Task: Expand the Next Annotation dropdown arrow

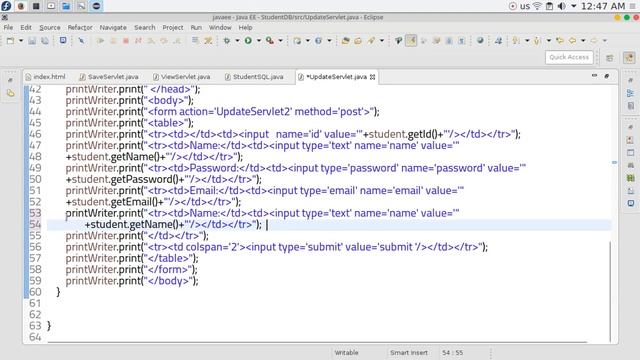Action: 527,40
